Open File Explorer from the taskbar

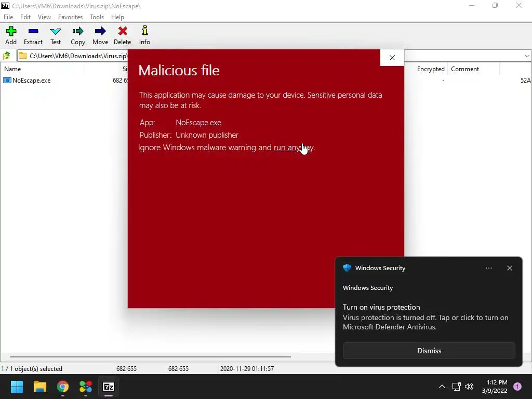39,387
